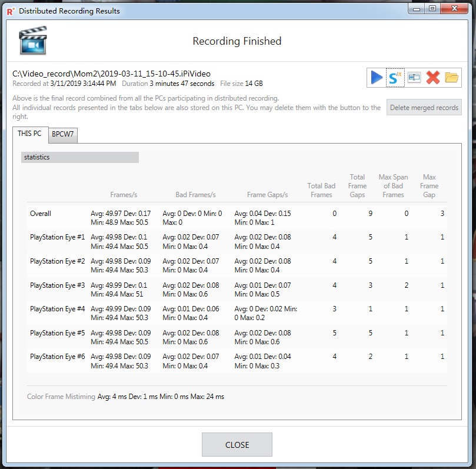Click PlayStation Eye #3 Max Span value 2
Viewport: 476px width, 469px height.
click(x=407, y=285)
